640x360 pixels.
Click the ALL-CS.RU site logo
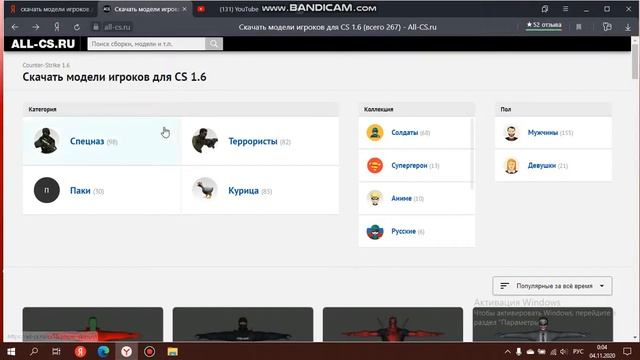pyautogui.click(x=43, y=44)
